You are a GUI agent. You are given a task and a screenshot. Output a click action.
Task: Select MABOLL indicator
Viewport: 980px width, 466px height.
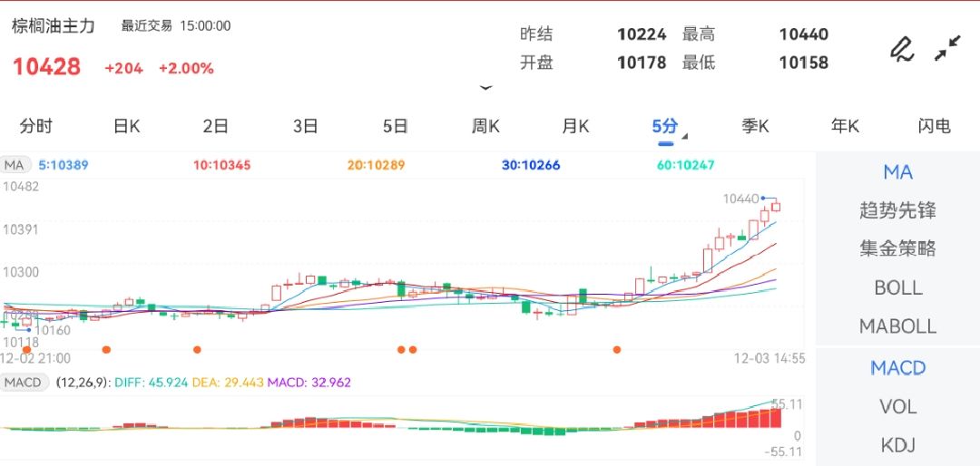pyautogui.click(x=897, y=326)
